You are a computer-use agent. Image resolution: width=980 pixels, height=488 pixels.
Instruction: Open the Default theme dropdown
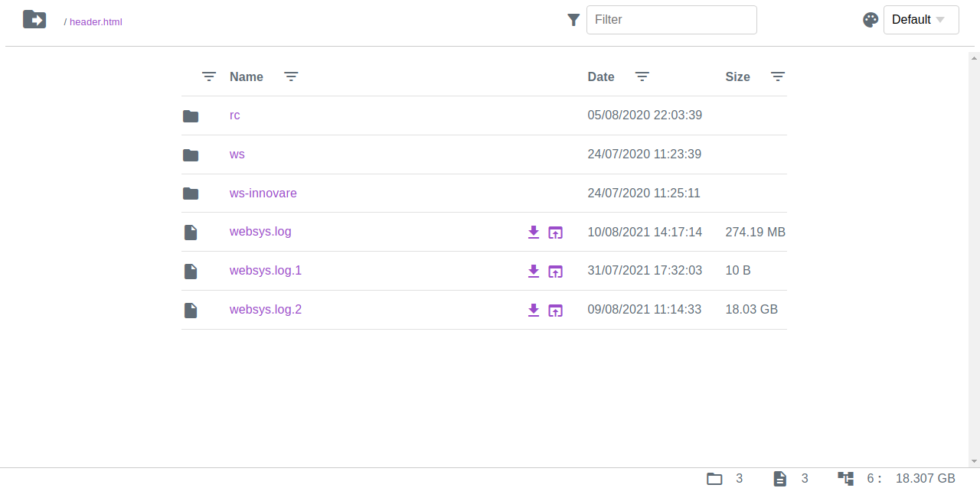click(921, 20)
